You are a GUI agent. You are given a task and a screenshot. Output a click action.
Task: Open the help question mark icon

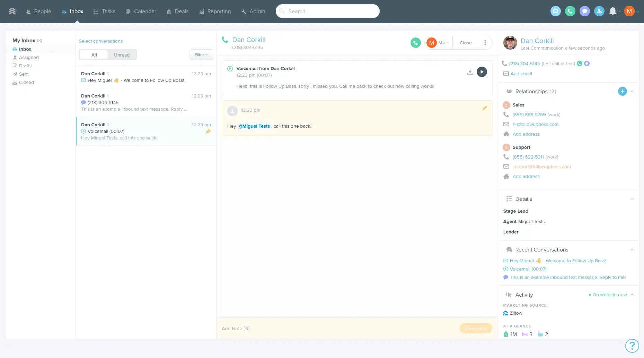click(632, 346)
